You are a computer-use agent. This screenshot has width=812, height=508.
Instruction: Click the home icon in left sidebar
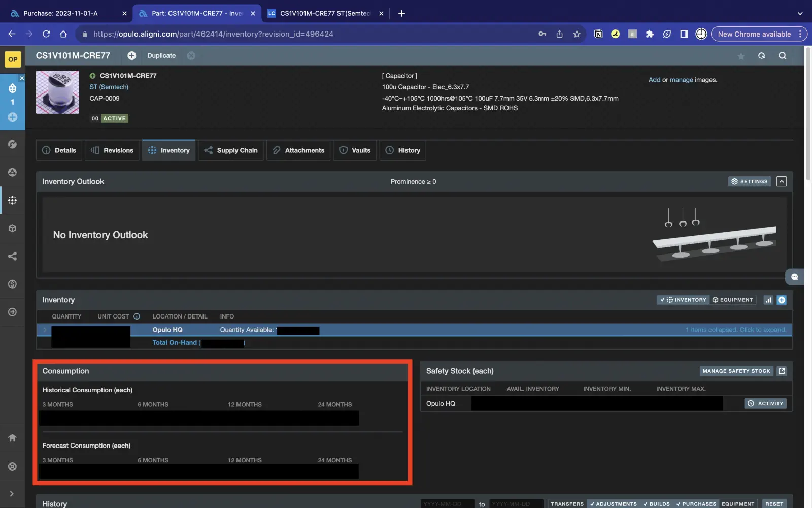click(x=12, y=438)
